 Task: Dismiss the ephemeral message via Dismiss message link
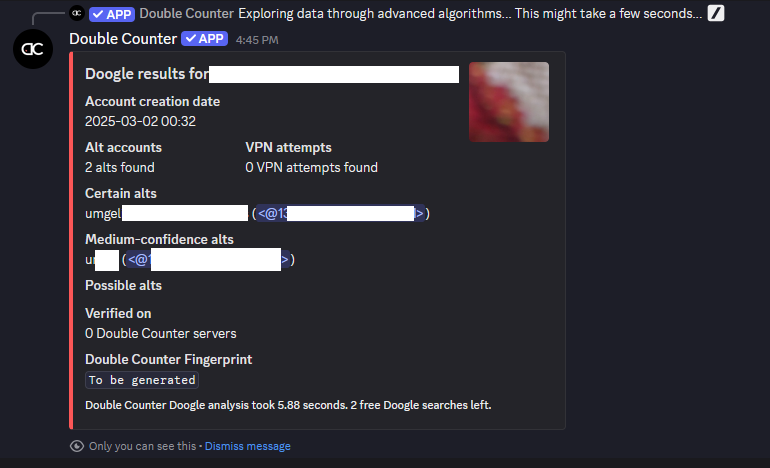pos(248,446)
